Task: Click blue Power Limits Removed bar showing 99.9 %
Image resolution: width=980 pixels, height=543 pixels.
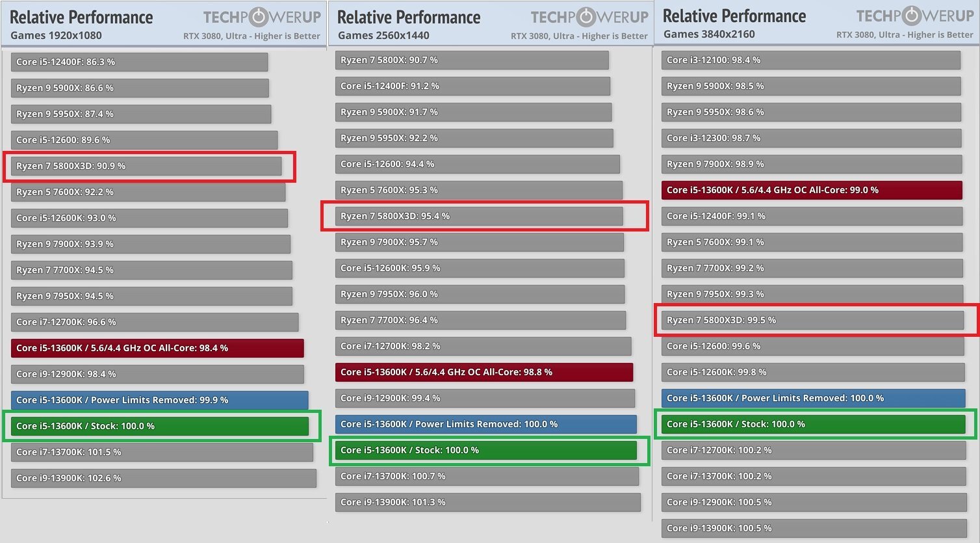Action: (x=160, y=400)
